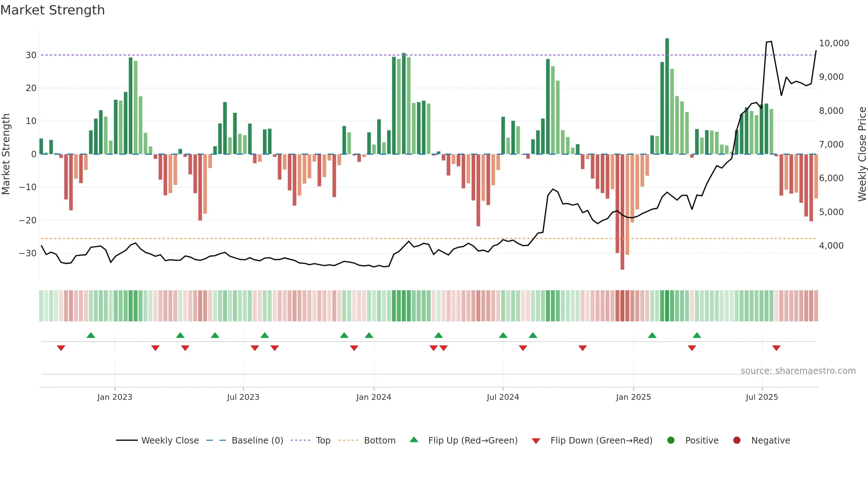Screen dimensions: 868x488
Task: Toggle Flip Up (Red→Green) legend entry
Action: point(464,440)
